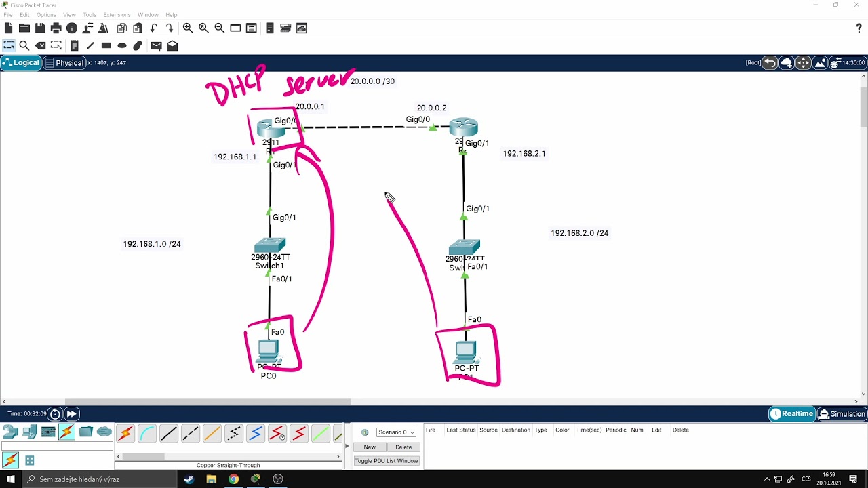Select the Draw Ellipse tool

click(122, 45)
